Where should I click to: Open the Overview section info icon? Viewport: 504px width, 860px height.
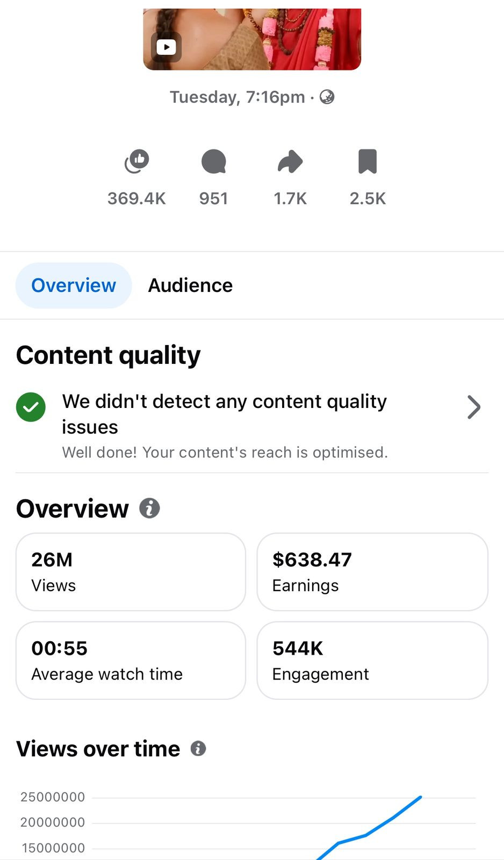click(149, 508)
